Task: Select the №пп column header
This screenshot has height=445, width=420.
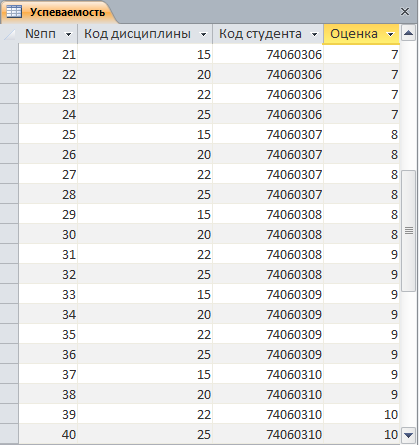Action: [x=48, y=34]
